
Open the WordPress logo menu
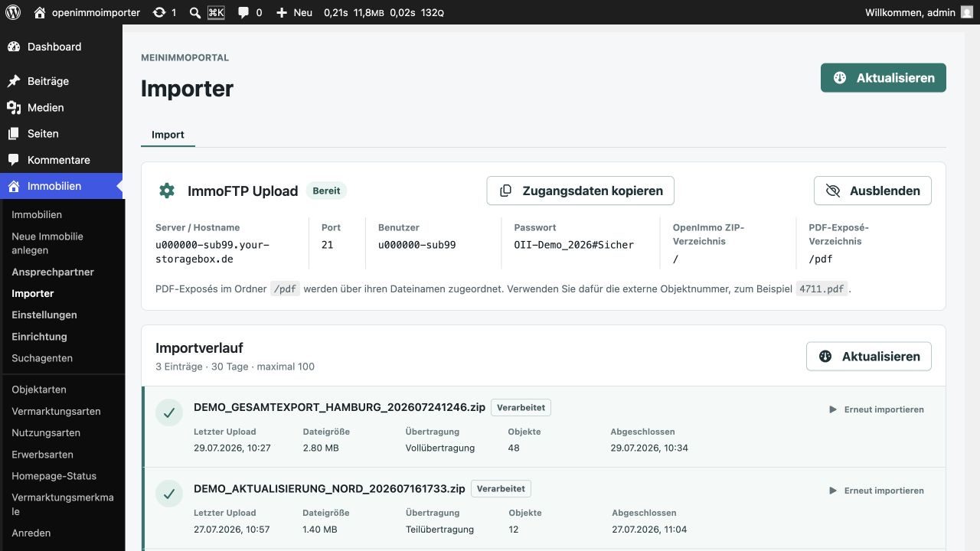[x=12, y=12]
